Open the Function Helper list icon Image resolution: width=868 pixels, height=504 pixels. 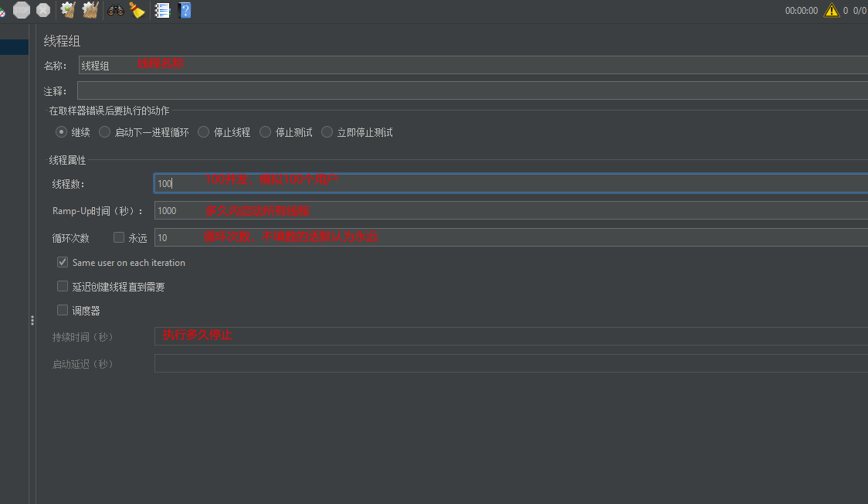162,10
